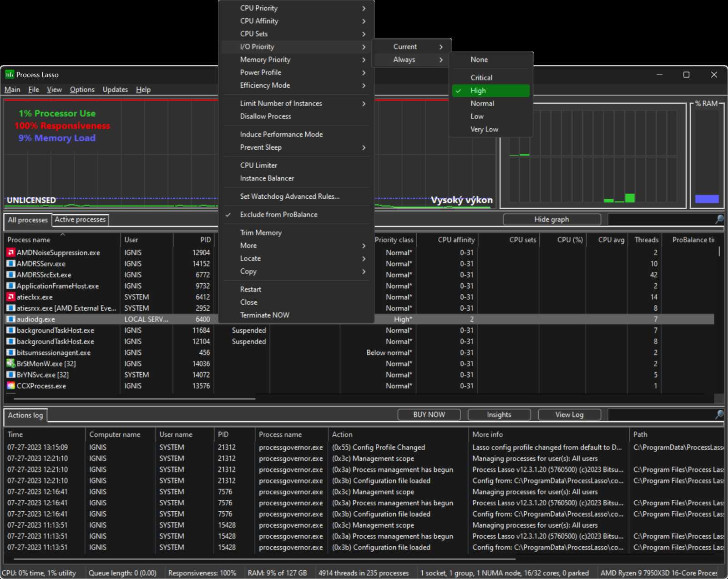This screenshot has width=728, height=579.
Task: Open the Main menu
Action: (x=12, y=90)
